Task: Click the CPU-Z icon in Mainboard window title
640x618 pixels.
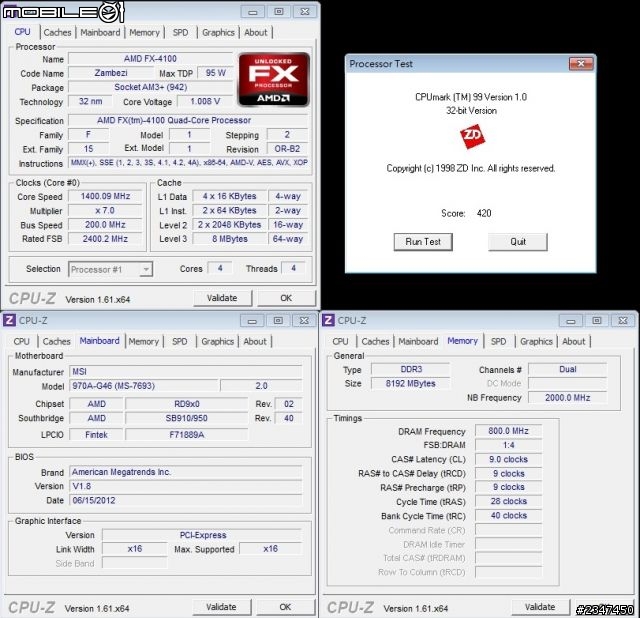Action: click(9, 320)
